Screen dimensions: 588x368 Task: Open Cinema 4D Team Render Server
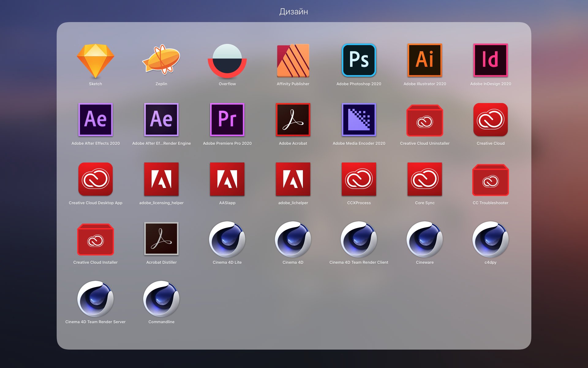[96, 299]
